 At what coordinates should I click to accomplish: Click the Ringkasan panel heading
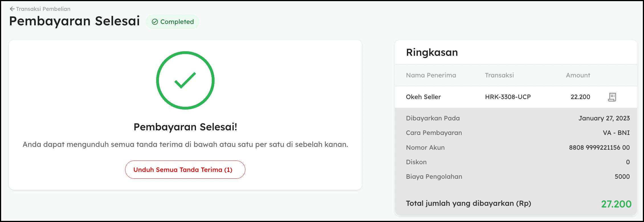pos(432,52)
